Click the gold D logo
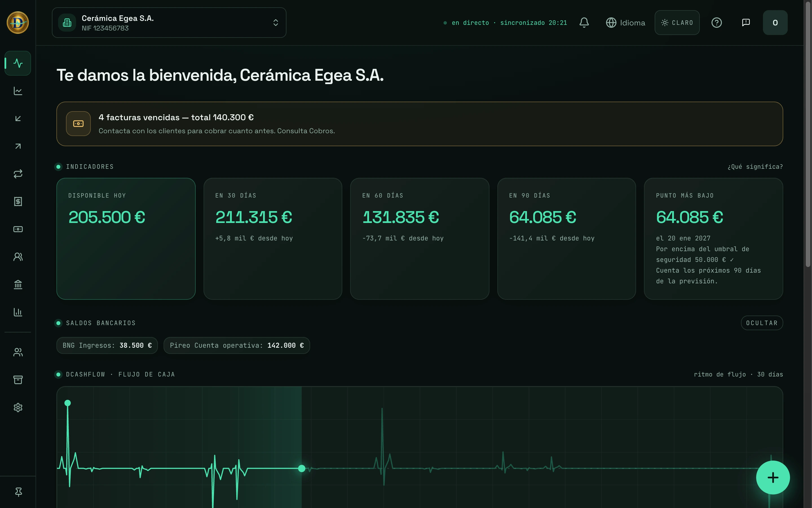This screenshot has width=812, height=508. pyautogui.click(x=18, y=23)
